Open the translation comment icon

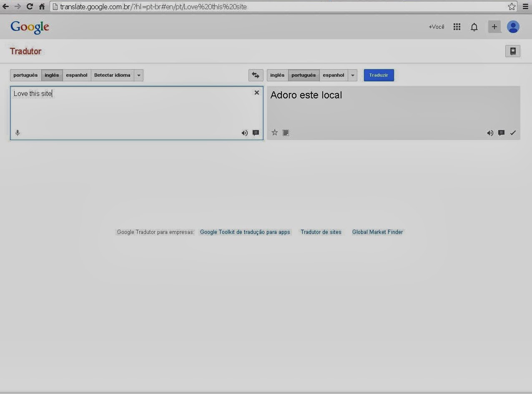click(x=502, y=133)
